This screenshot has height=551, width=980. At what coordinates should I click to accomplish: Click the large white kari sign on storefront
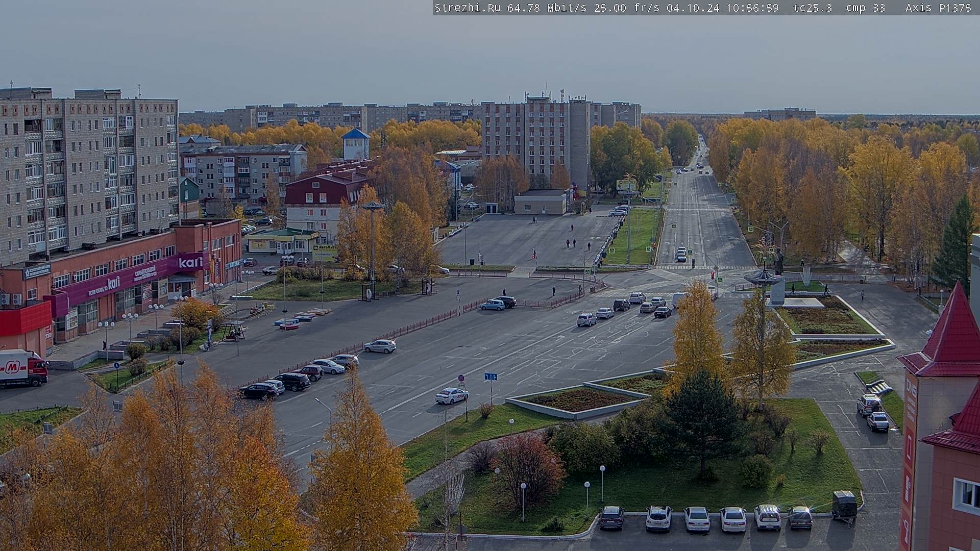click(190, 262)
